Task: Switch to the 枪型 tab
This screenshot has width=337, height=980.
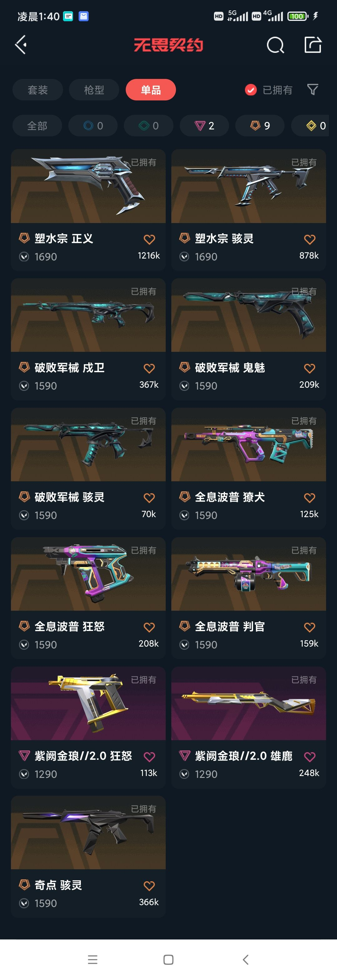Action: [94, 90]
